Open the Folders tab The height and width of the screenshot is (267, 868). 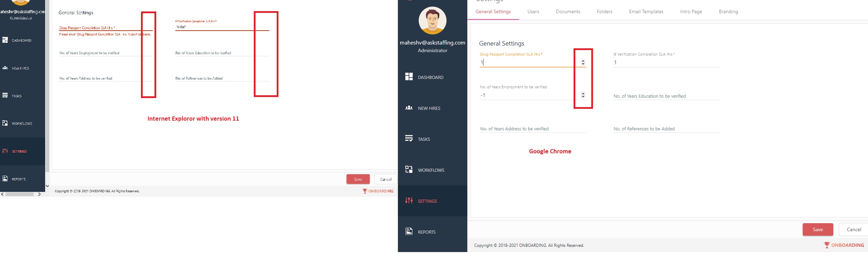coord(604,11)
